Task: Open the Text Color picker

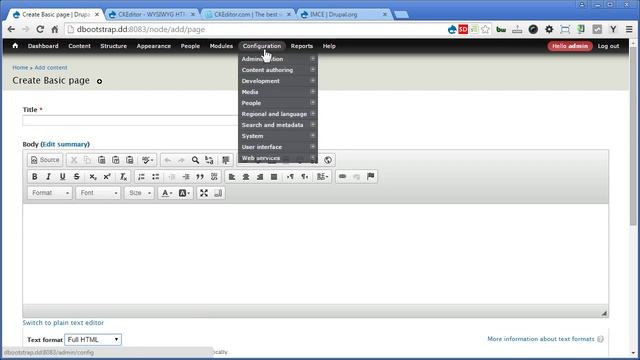Action: [x=167, y=193]
